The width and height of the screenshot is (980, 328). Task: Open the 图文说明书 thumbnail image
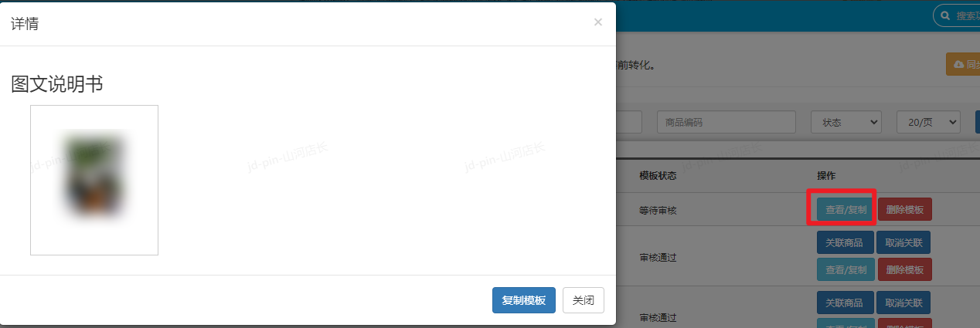click(94, 180)
